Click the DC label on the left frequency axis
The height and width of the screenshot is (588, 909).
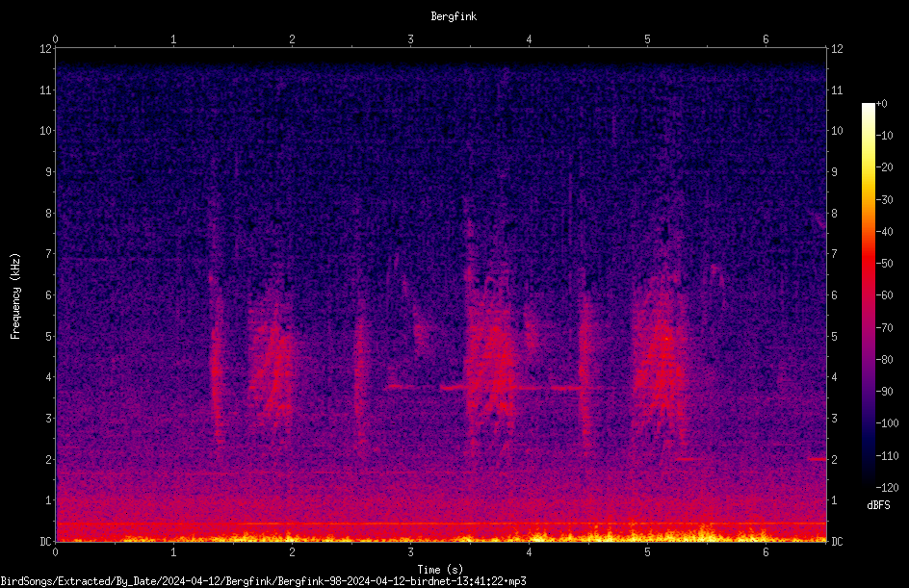pos(46,541)
